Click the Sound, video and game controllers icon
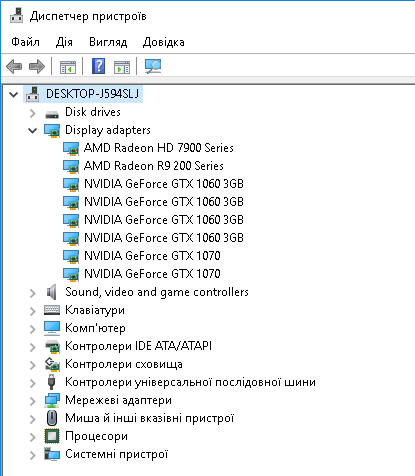Image resolution: width=415 pixels, height=476 pixels. coord(51,292)
